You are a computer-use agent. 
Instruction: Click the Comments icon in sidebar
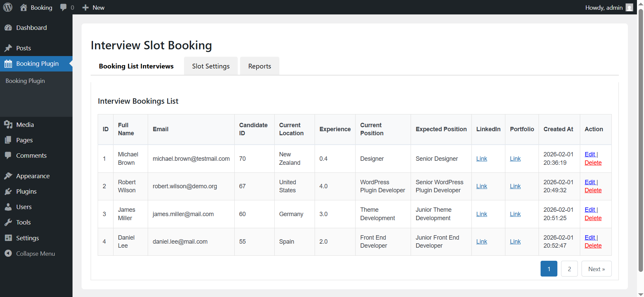(8, 155)
